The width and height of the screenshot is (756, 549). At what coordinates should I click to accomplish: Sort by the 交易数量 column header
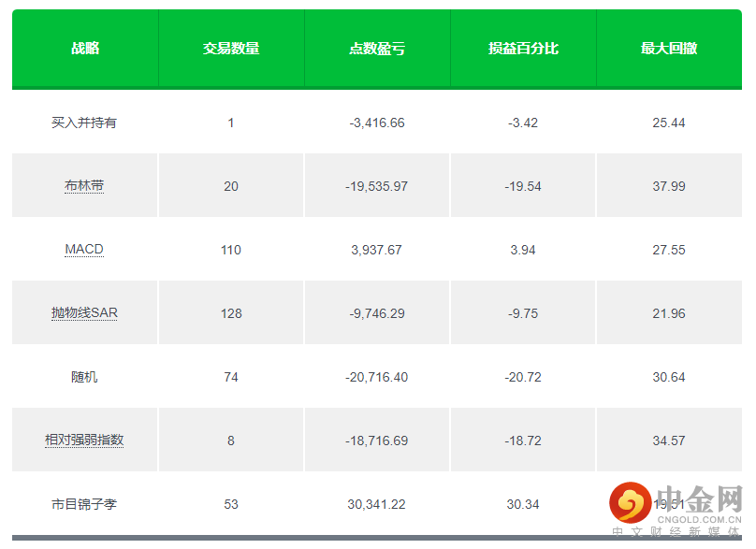click(231, 49)
